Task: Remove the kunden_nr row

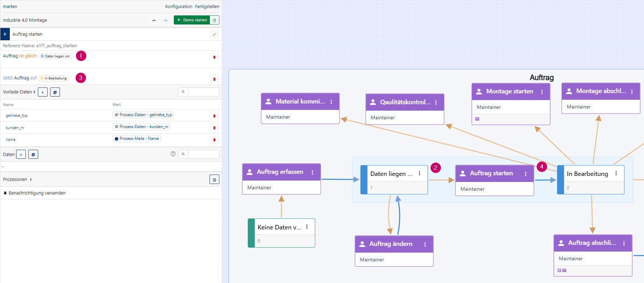Action: tap(214, 128)
